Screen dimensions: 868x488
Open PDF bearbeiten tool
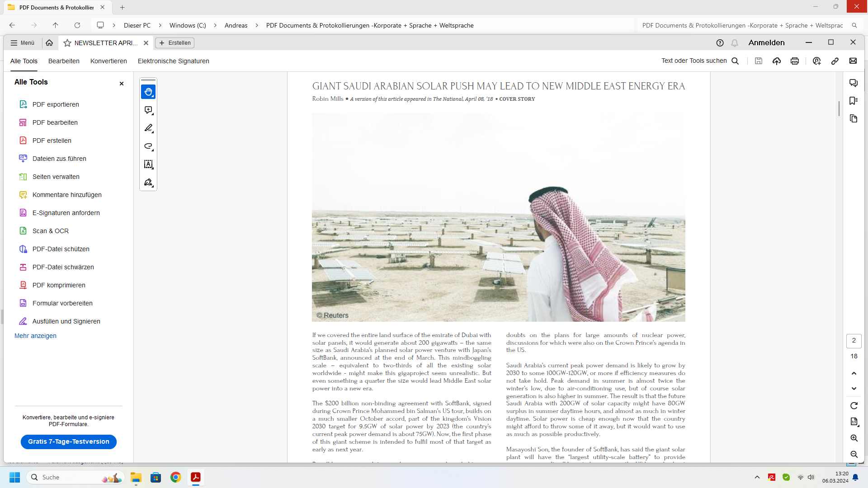pyautogui.click(x=55, y=122)
